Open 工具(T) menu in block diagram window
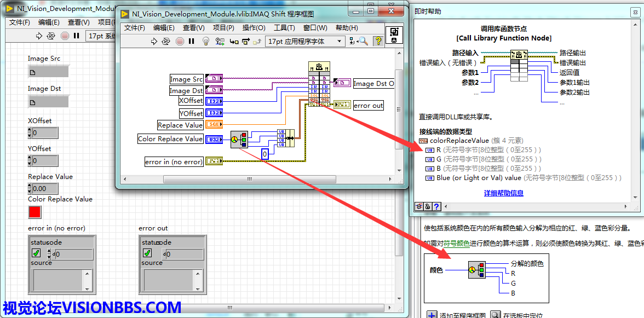The width and height of the screenshot is (644, 318). coord(284,28)
